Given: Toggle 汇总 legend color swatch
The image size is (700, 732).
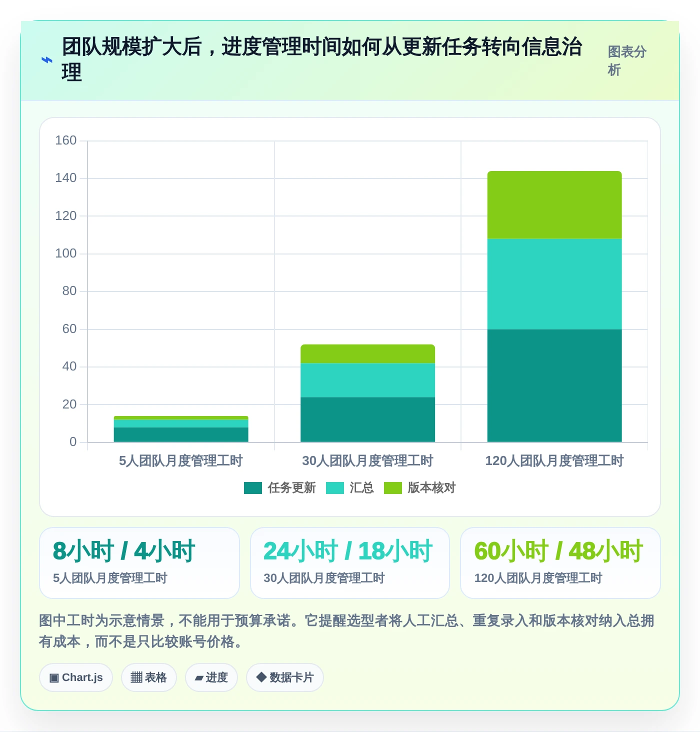Looking at the screenshot, I should tap(335, 488).
